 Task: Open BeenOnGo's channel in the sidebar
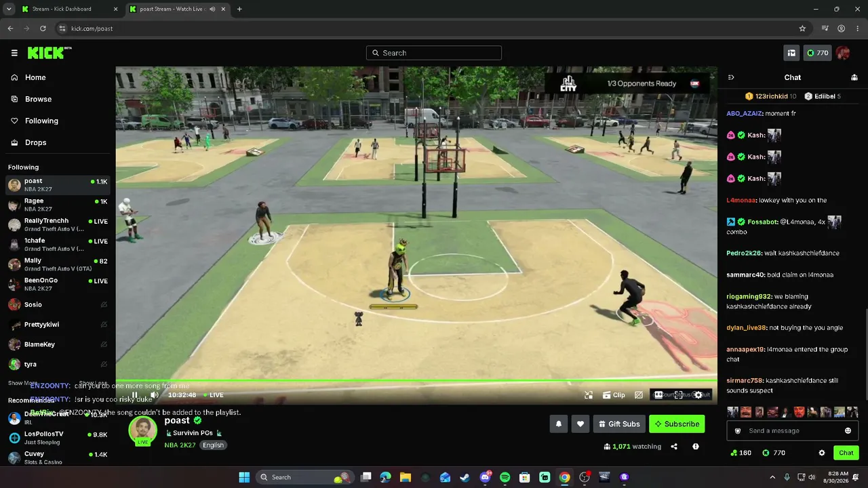point(58,284)
